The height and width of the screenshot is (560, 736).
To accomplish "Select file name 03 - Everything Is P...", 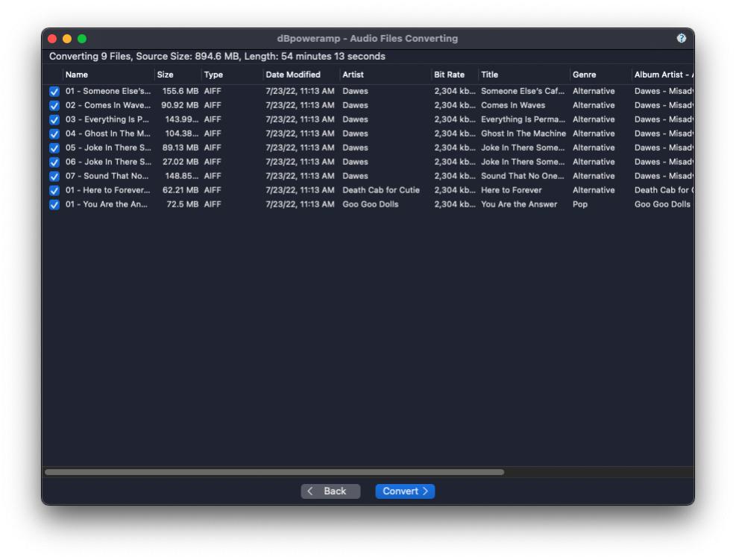I will (107, 119).
